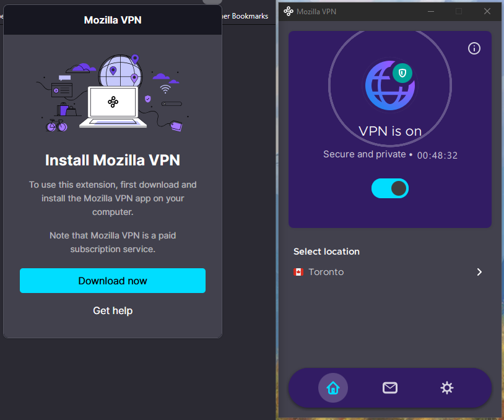
Task: Click the Mozilla VPN title bar logo
Action: coord(288,11)
